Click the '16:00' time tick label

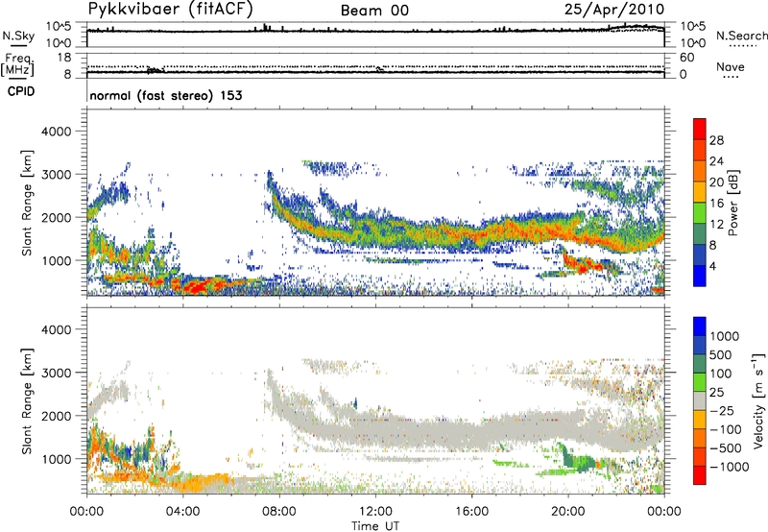471,512
